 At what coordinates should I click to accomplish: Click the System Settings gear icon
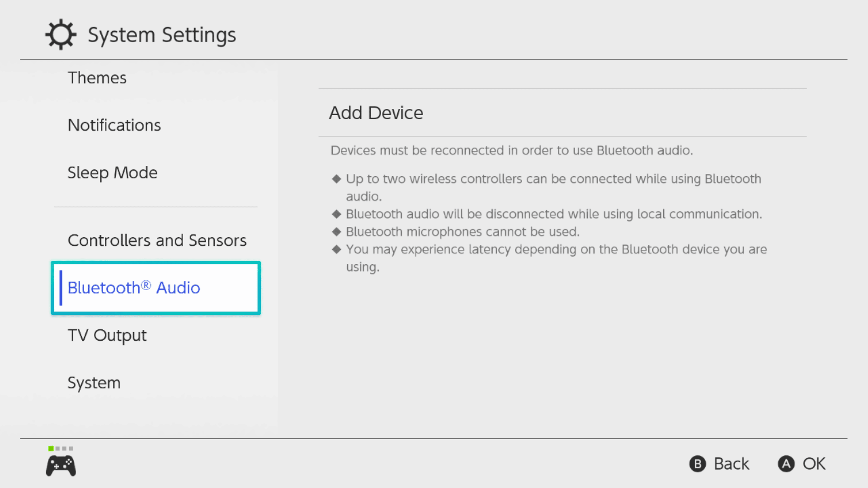pos(61,34)
